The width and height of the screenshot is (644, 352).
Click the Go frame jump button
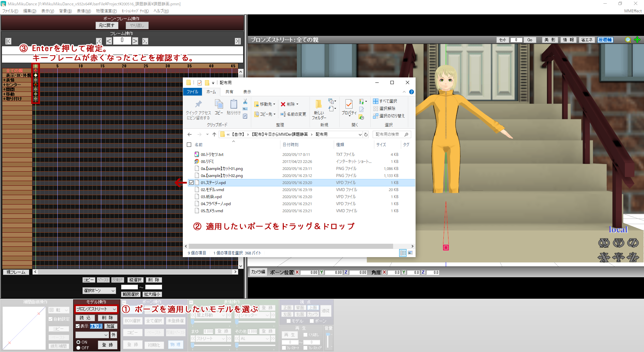(x=530, y=40)
